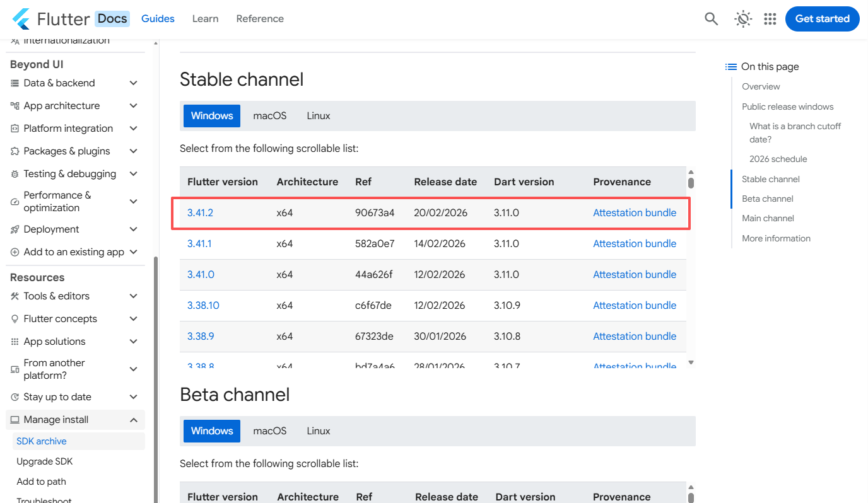The height and width of the screenshot is (503, 868).
Task: Click the Flutter version column header
Action: 223,182
